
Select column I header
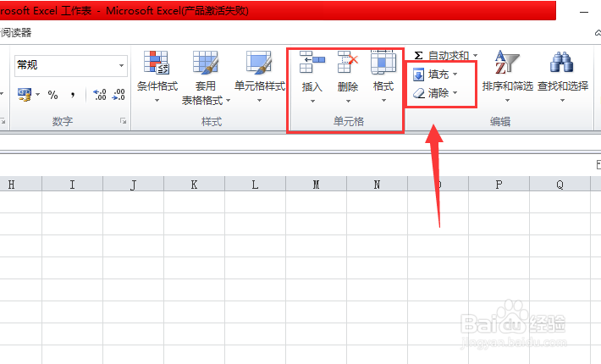73,185
